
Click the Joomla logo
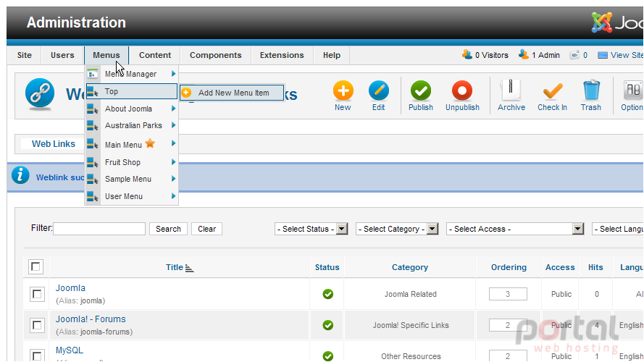point(616,22)
